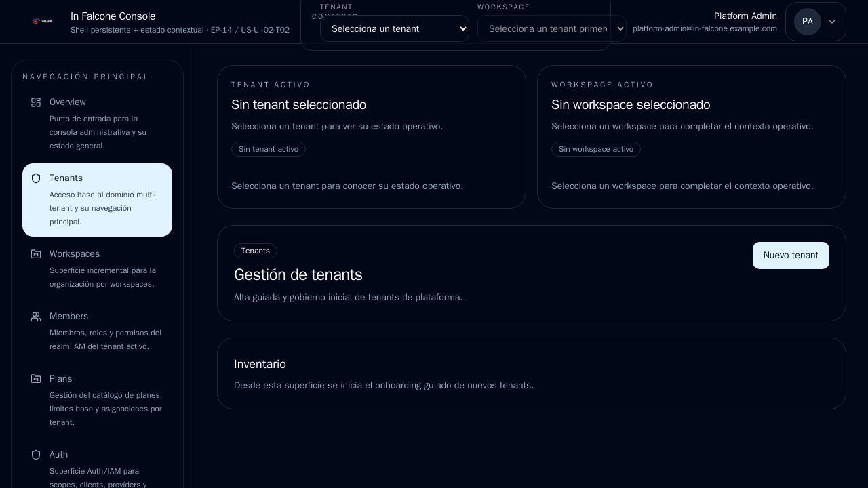Click 'Alta guiada y gobierno inicial' description text
Screen dimensions: 868x488
pos(349,298)
